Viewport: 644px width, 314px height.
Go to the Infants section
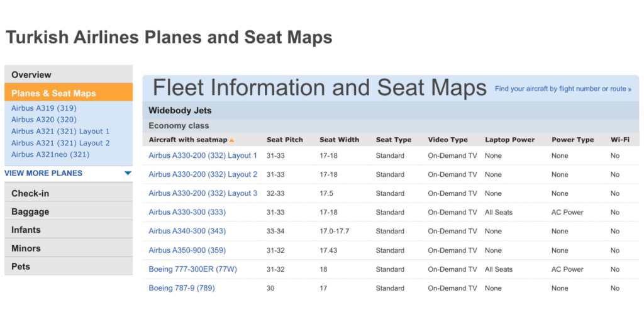point(69,230)
